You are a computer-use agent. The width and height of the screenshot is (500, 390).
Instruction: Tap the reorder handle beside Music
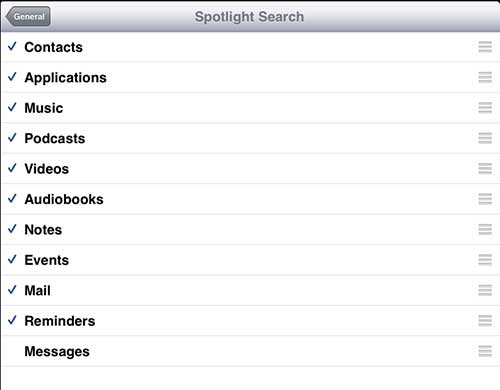click(485, 108)
